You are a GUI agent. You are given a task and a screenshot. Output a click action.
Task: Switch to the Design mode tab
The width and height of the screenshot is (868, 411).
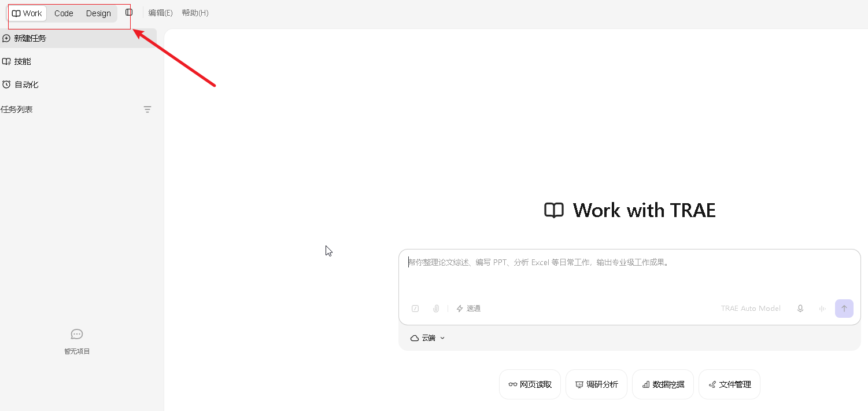click(x=98, y=13)
